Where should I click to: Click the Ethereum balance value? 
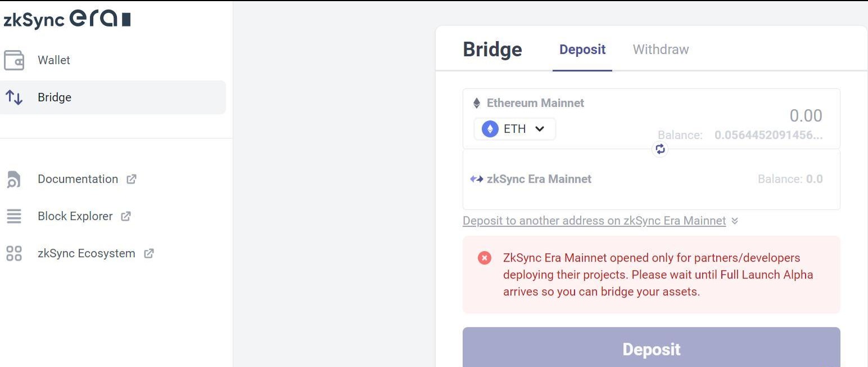(768, 135)
